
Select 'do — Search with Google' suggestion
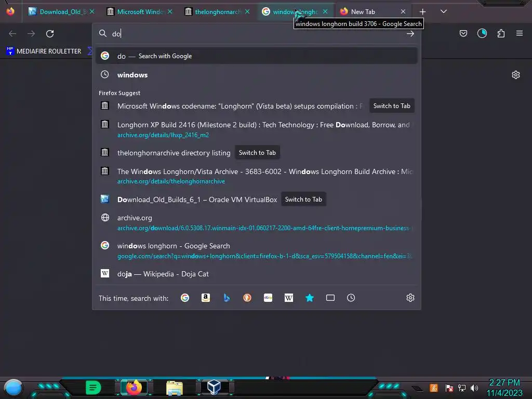click(257, 56)
